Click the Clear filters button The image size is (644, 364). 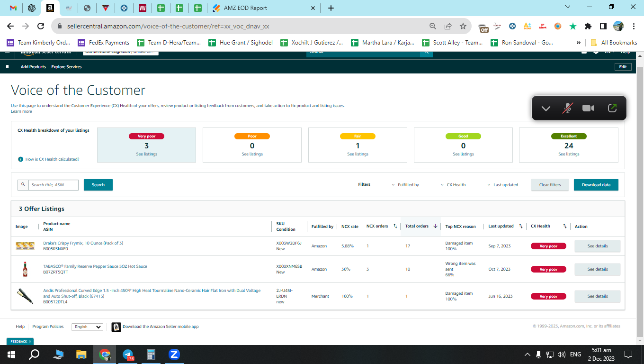550,185
